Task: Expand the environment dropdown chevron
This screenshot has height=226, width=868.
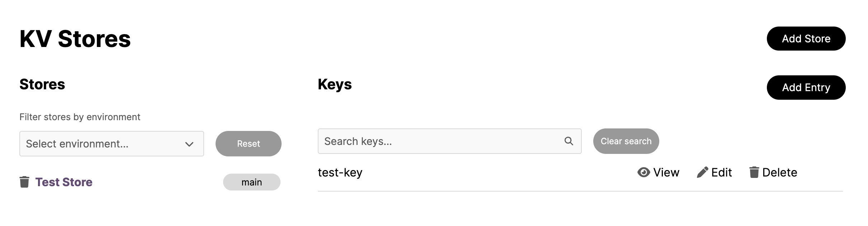Action: (189, 144)
